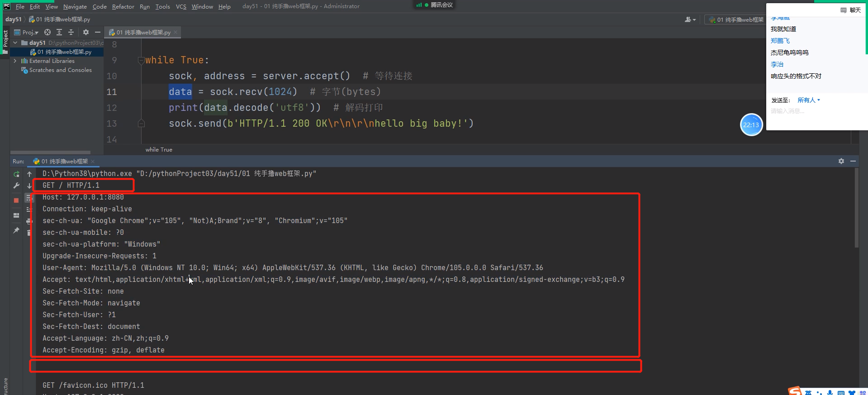Pin the Run tab with pin icon
Image resolution: width=868 pixels, height=395 pixels.
(16, 230)
